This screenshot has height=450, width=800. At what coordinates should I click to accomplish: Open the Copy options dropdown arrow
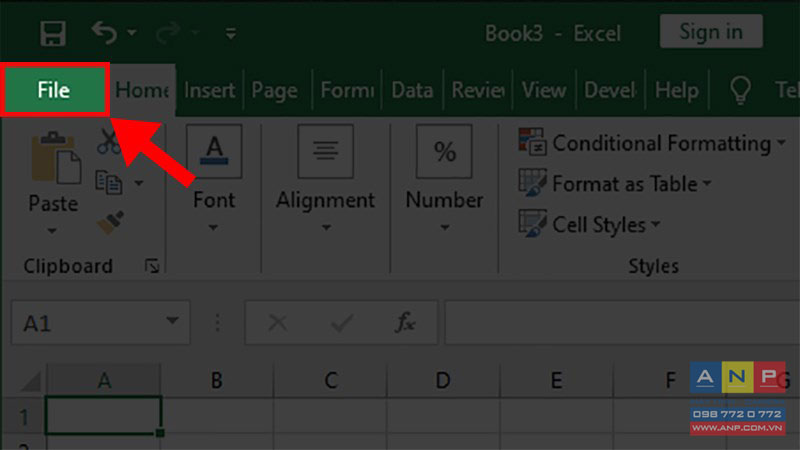(139, 183)
